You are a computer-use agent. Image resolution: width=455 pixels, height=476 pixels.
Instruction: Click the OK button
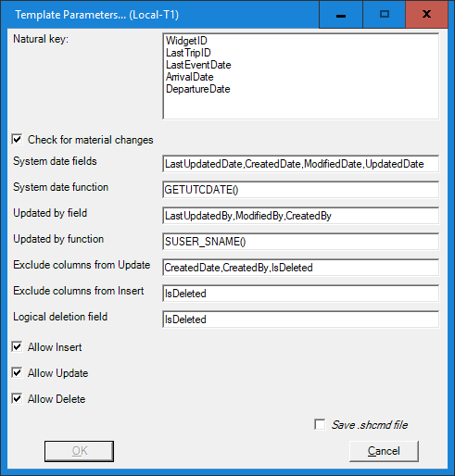[79, 451]
